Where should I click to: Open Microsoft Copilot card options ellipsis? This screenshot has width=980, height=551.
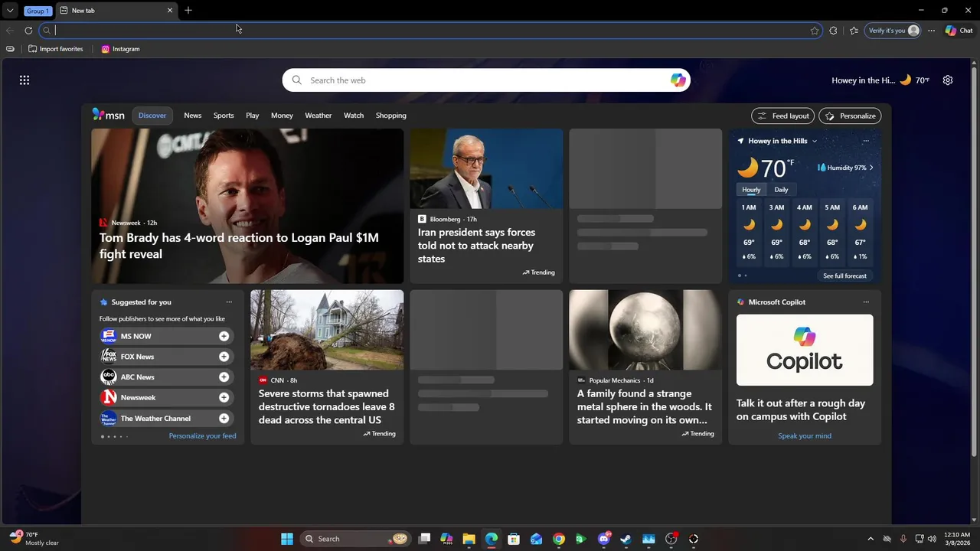[x=866, y=302]
